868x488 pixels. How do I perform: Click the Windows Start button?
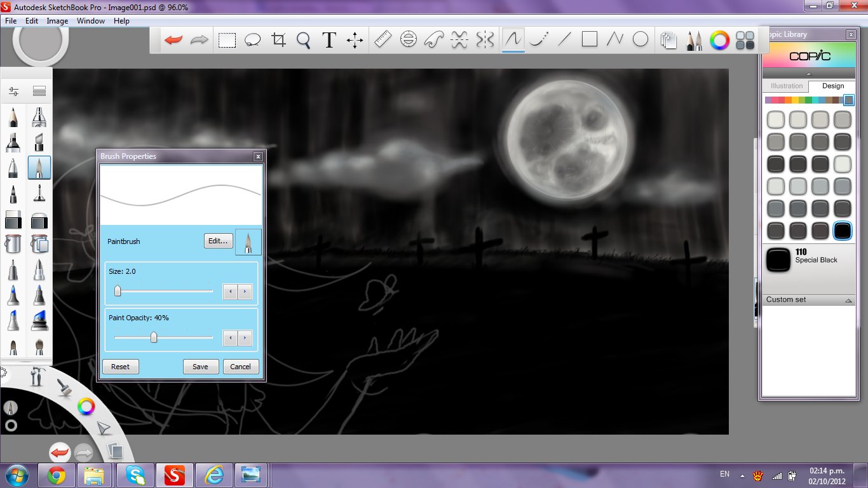17,475
